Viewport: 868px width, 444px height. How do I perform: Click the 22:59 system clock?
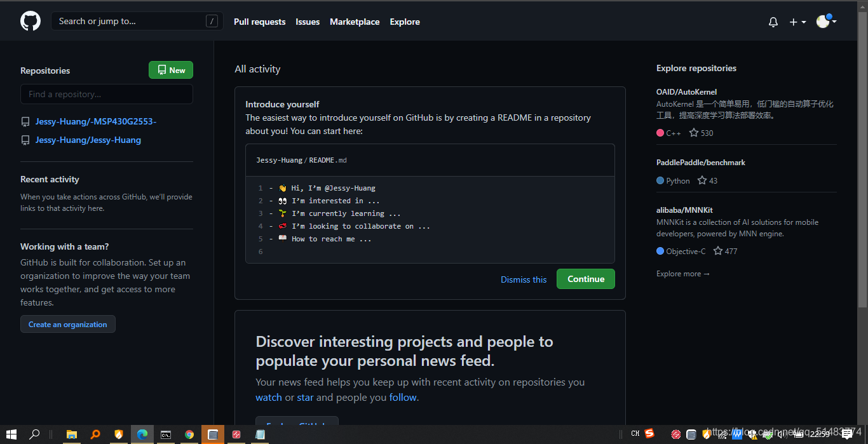point(820,434)
